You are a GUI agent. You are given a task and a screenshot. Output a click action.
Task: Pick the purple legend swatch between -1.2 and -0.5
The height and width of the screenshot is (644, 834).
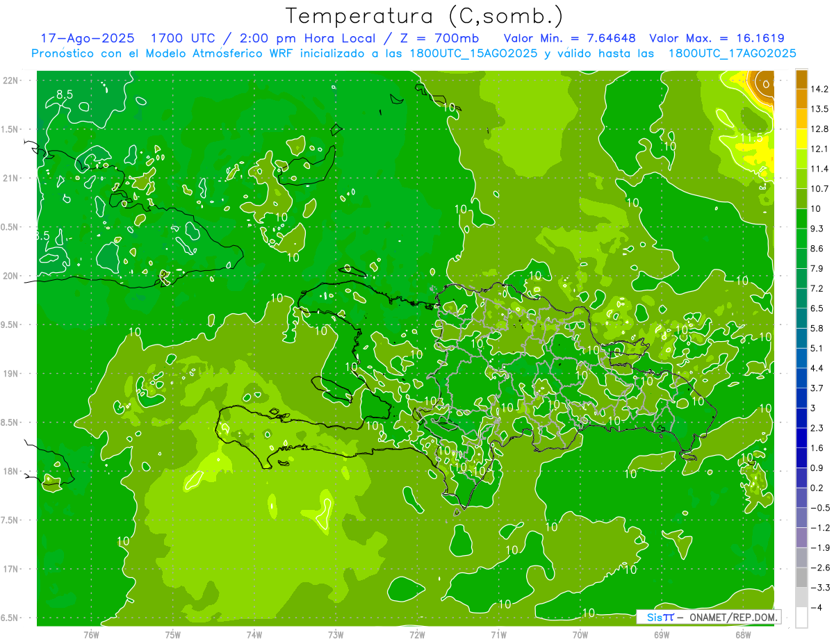pyautogui.click(x=801, y=518)
